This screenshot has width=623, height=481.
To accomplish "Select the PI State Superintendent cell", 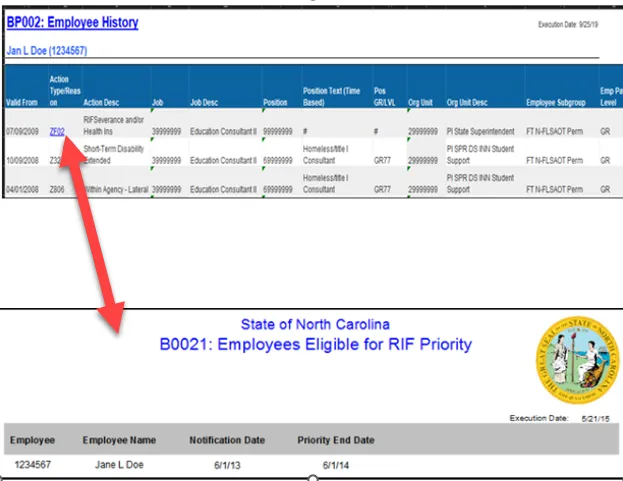I will point(480,131).
